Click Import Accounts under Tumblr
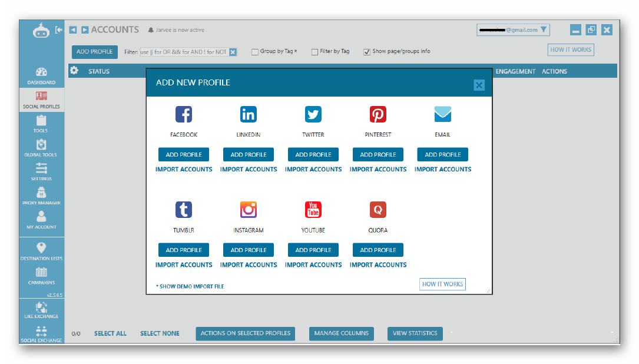This screenshot has width=639, height=364. click(184, 264)
